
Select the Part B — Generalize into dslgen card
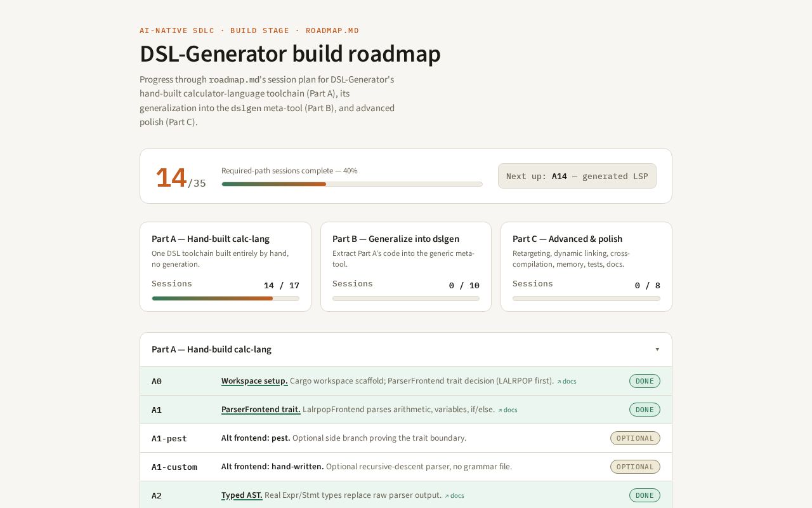(406, 267)
